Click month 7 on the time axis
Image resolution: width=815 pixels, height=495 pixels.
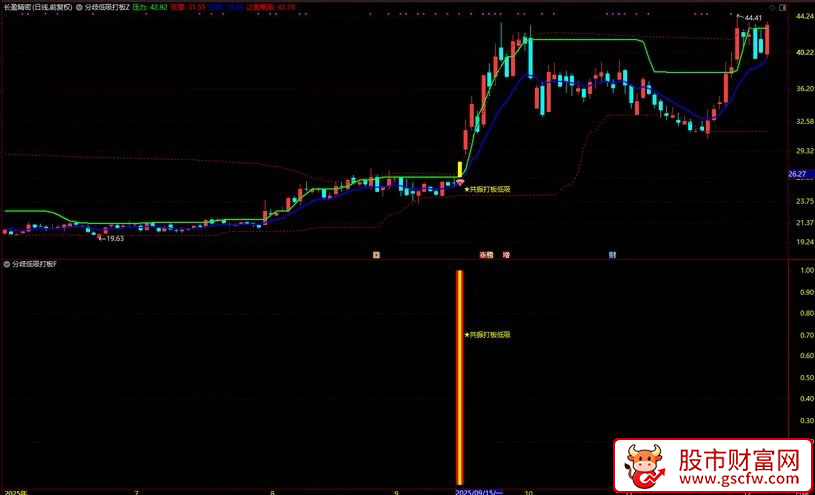click(x=137, y=491)
